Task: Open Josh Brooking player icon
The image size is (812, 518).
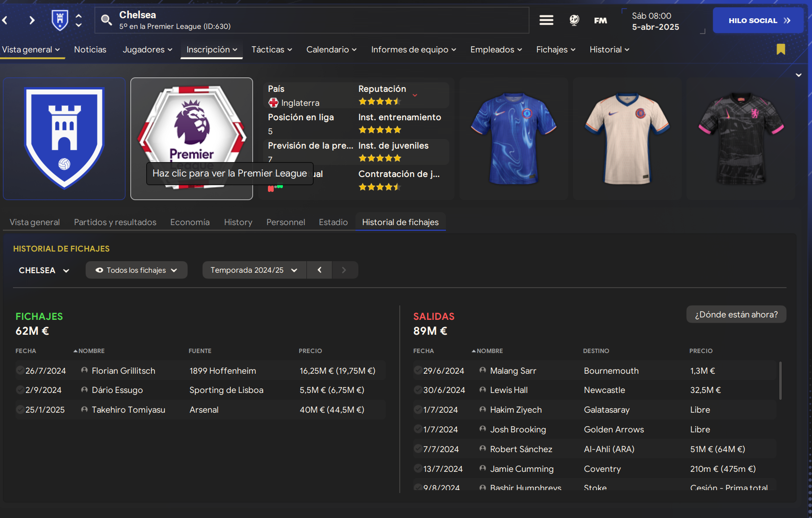Action: [x=482, y=429]
